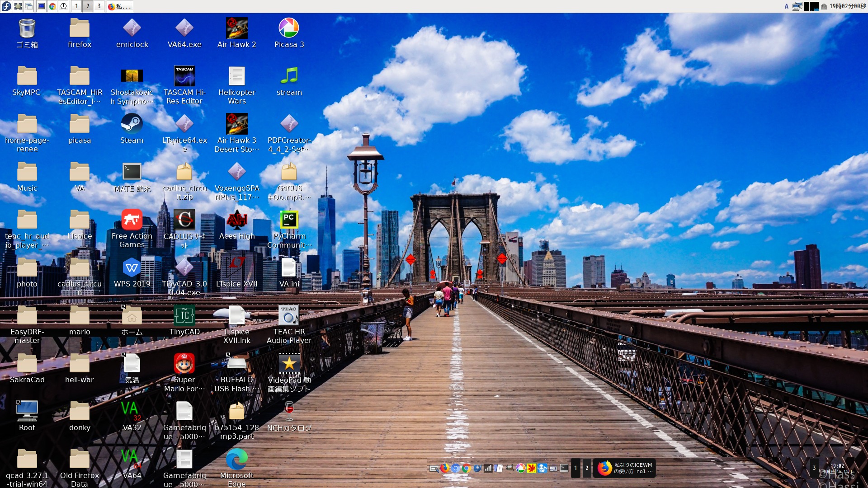Open Picasa 3 desktop shortcut
Image resolution: width=868 pixels, height=488 pixels.
coord(289,28)
